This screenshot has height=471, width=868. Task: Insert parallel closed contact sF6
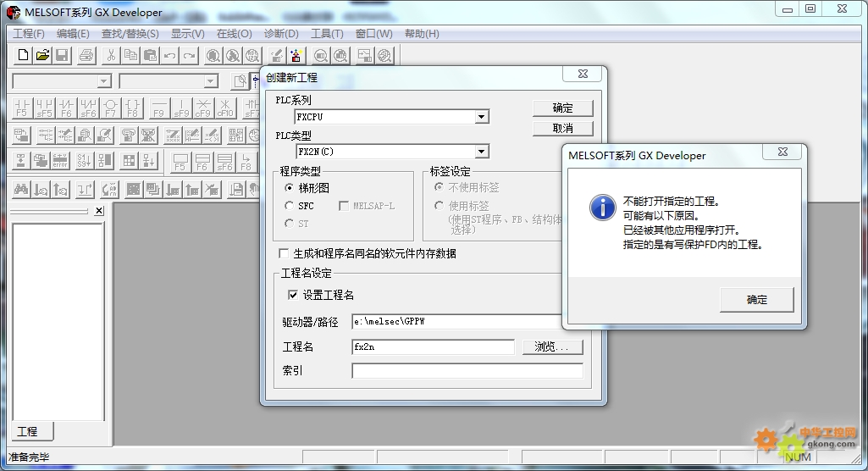89,108
